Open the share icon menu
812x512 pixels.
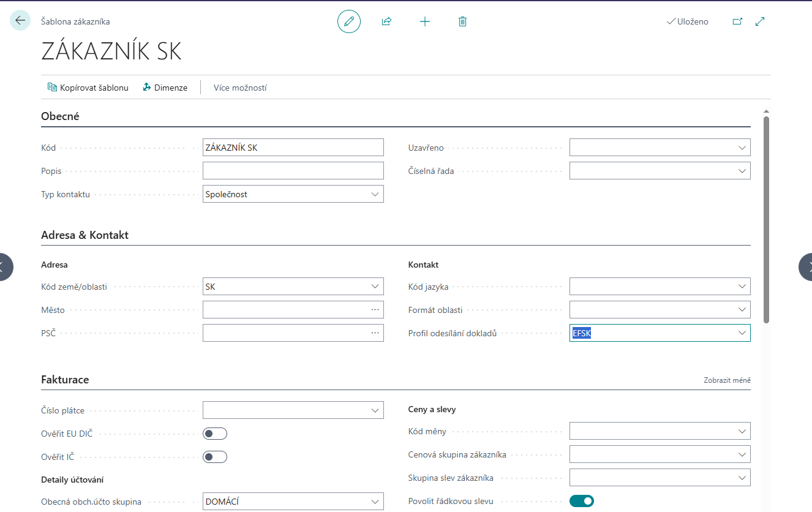386,21
